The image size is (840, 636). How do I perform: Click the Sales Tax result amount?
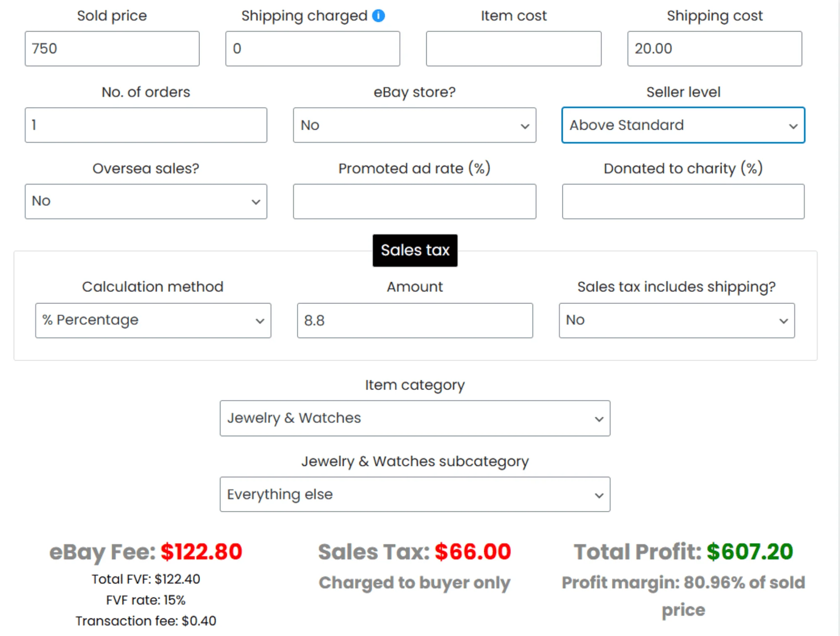pyautogui.click(x=472, y=552)
